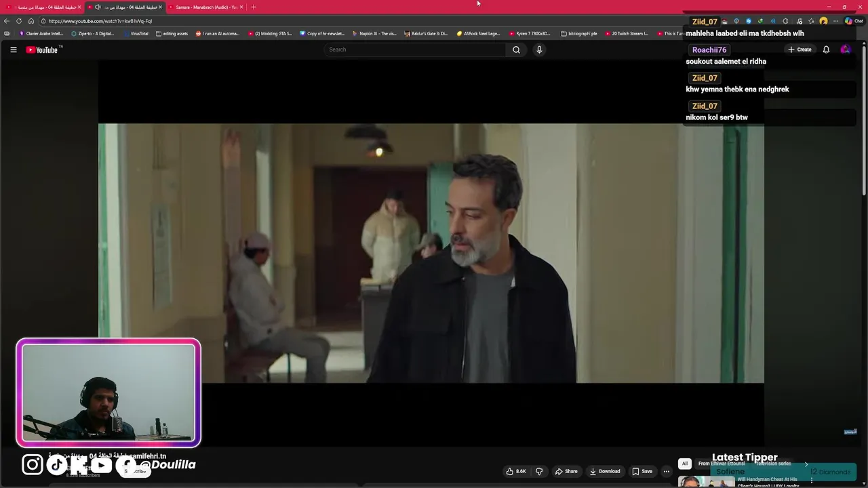
Task: Open the browser Chat assistant button
Action: tap(853, 21)
